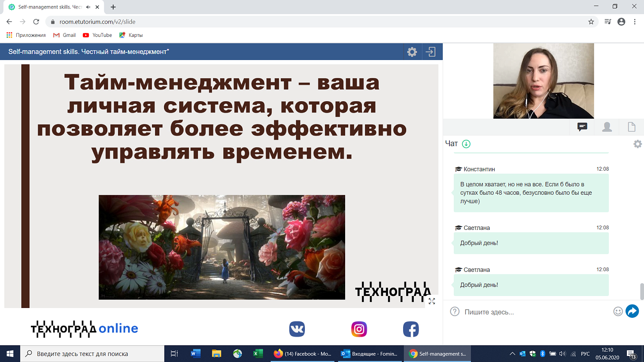Switch РУС input language
644x362 pixels.
pos(585,354)
